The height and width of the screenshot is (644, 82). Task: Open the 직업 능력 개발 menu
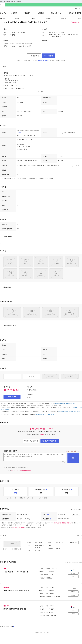tap(56, 13)
